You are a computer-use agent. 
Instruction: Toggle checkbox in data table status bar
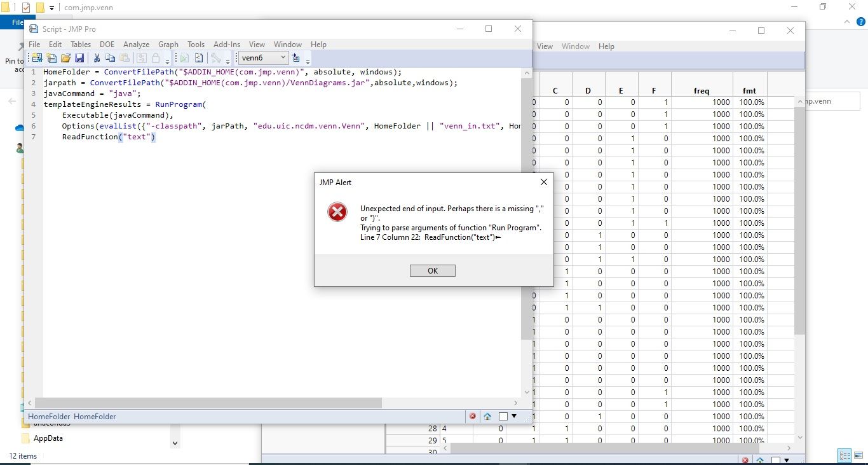click(776, 460)
